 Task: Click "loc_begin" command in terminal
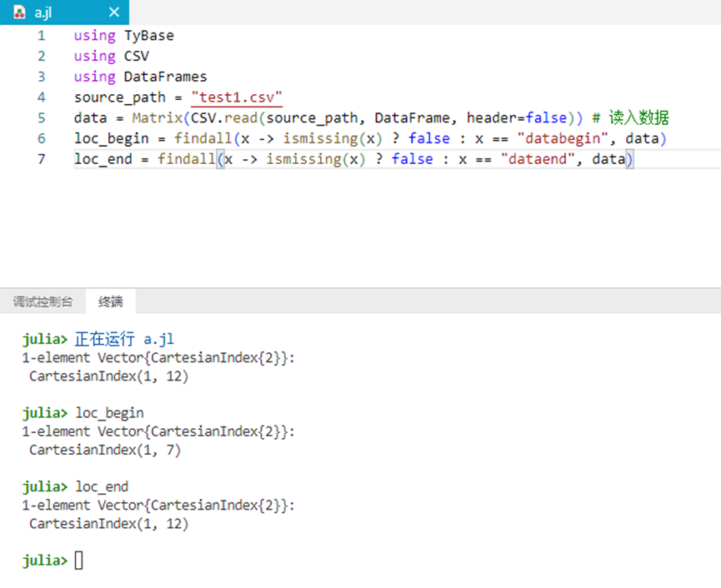tap(109, 413)
